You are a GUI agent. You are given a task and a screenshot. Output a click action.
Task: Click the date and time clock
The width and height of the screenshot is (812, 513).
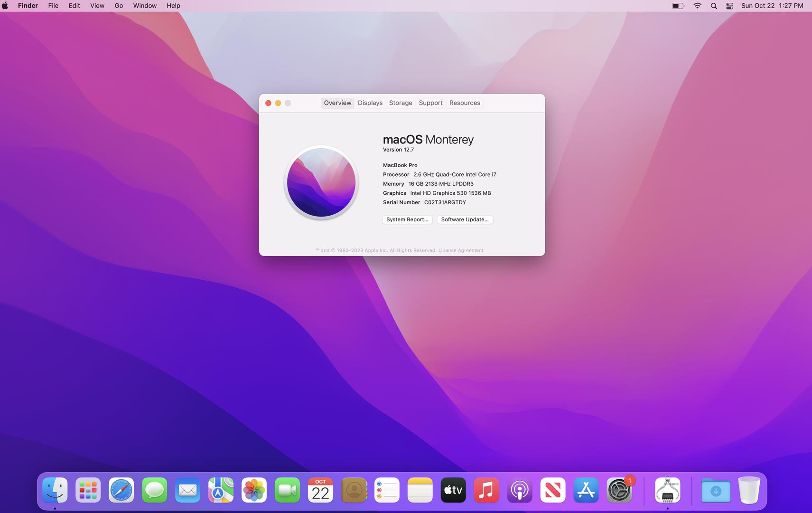772,6
